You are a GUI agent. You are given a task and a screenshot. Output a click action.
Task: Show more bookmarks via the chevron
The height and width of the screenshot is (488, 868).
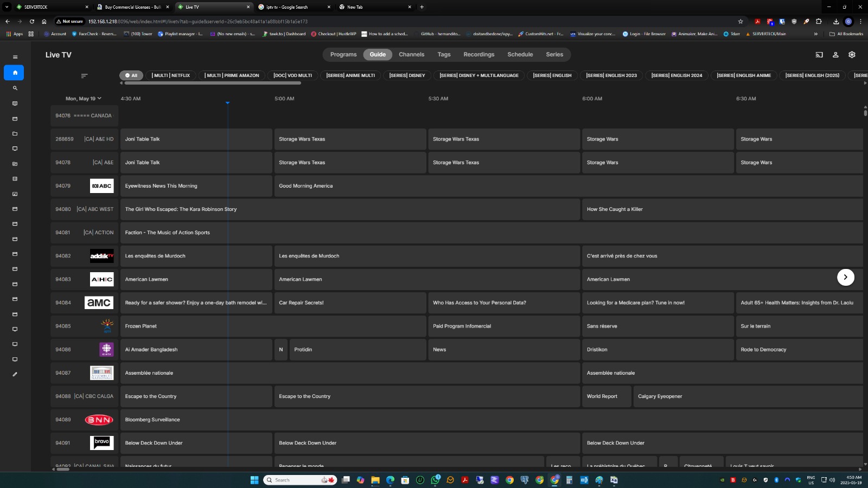click(x=815, y=34)
